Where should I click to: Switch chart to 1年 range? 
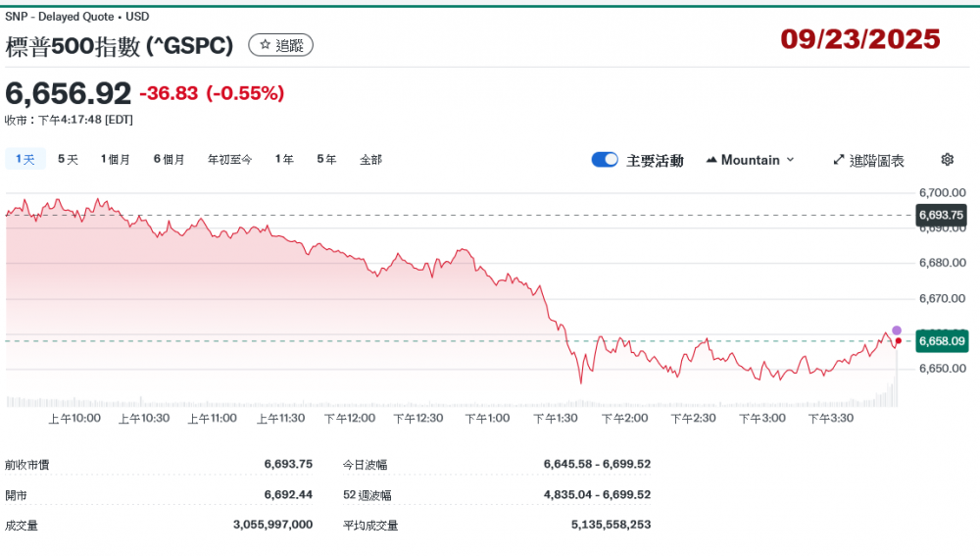(x=284, y=159)
